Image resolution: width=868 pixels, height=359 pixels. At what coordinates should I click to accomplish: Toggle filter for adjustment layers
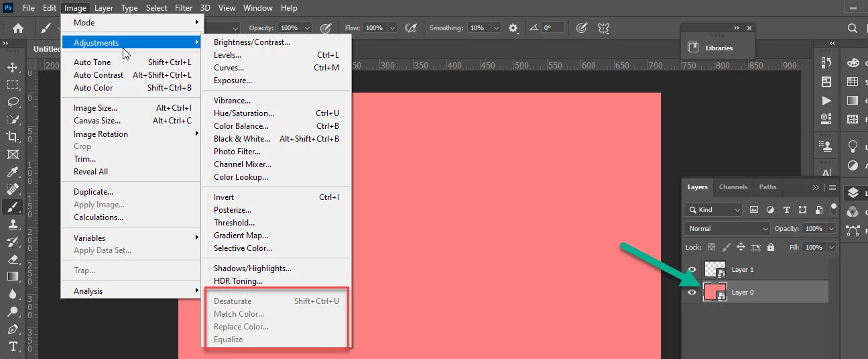[770, 210]
